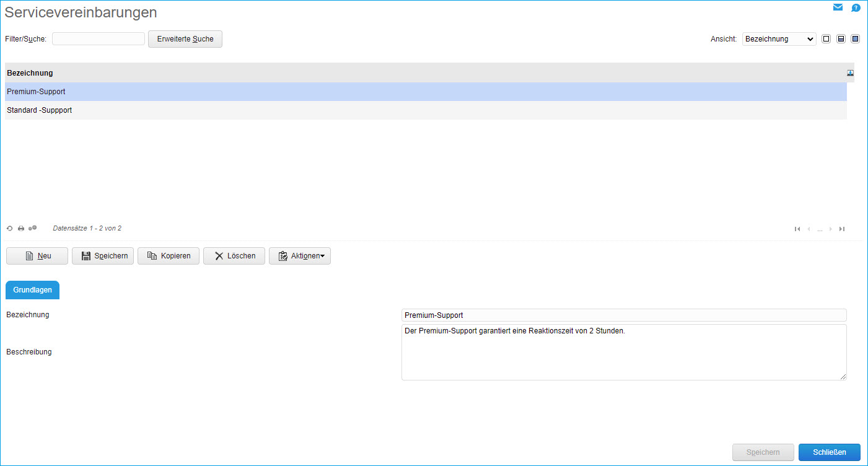Print the records list
The image size is (868, 466).
pos(21,228)
